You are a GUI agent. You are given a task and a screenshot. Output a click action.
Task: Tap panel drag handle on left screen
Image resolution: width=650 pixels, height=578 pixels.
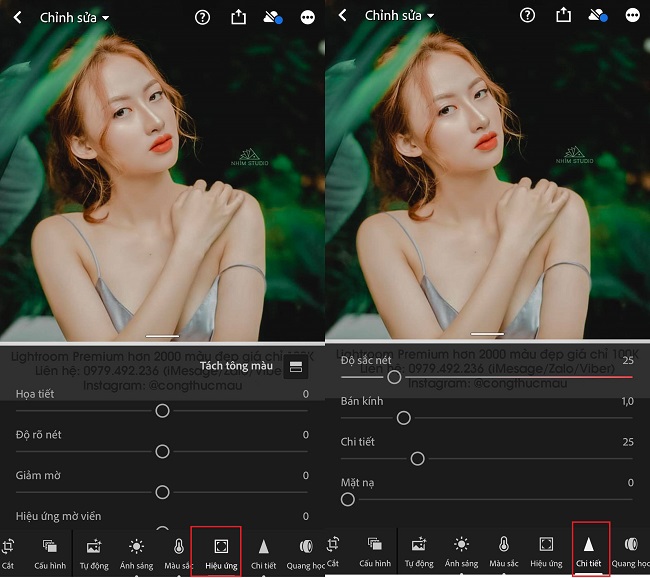162,335
